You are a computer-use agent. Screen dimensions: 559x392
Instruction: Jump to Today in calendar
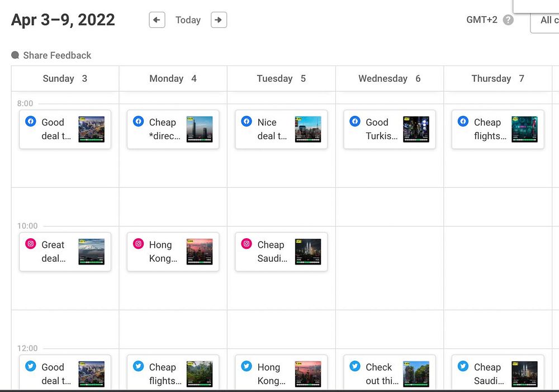coord(188,20)
